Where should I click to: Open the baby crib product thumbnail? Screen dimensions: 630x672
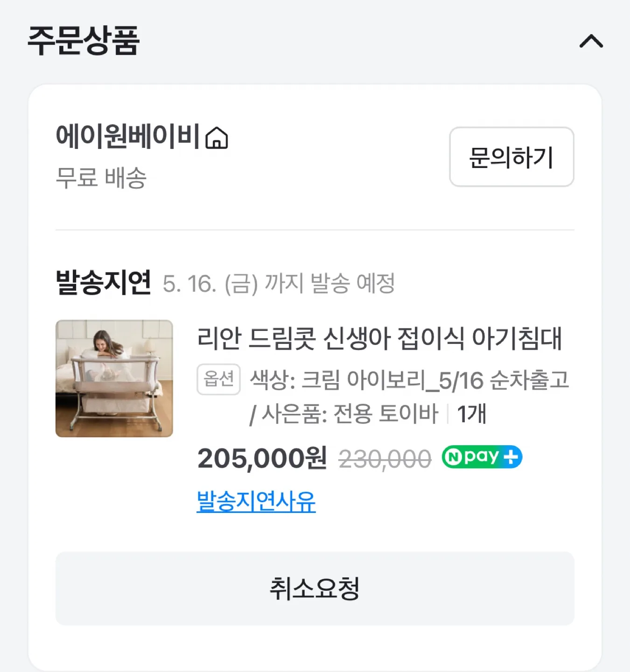114,378
